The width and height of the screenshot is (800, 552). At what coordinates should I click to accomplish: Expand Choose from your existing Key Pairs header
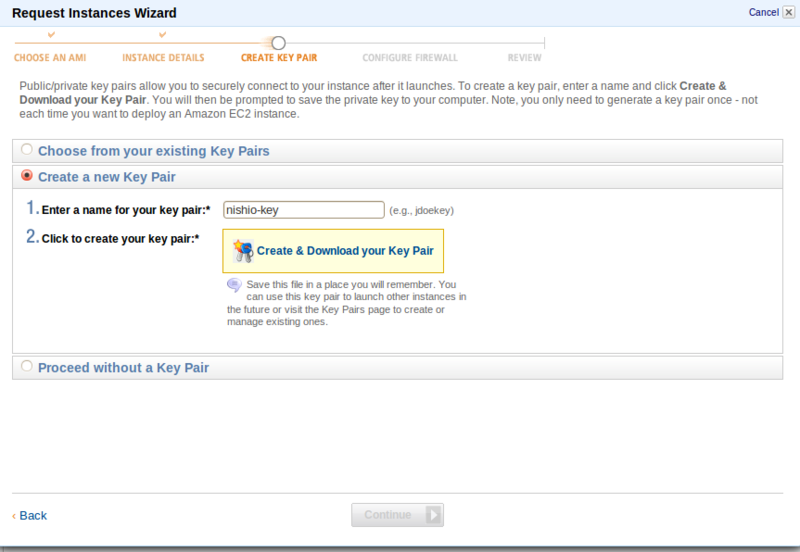(x=397, y=151)
